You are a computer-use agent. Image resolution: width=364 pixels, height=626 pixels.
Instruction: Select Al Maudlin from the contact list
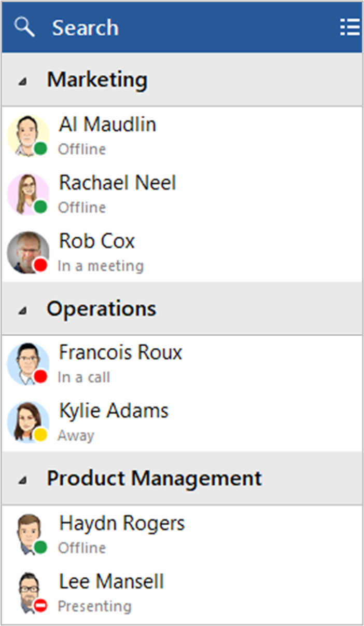(107, 125)
